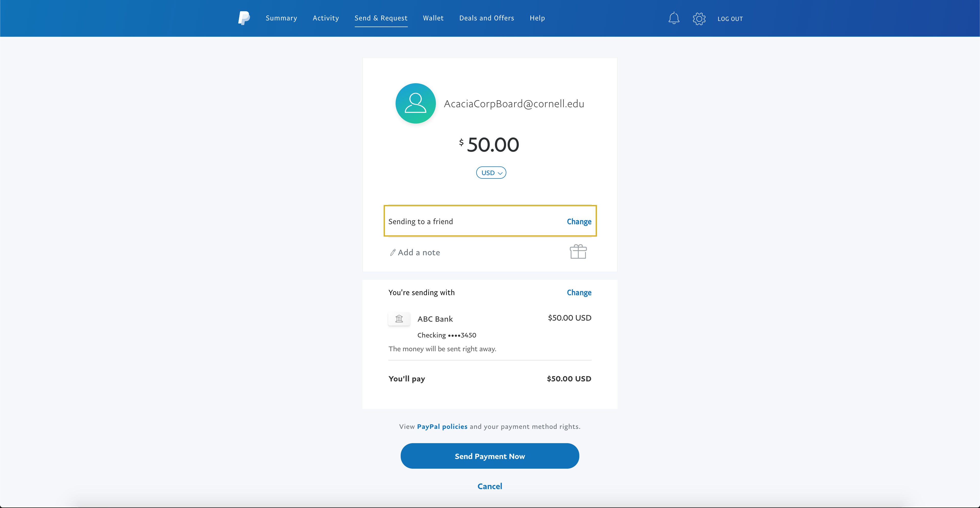Click the recipient email input field
Viewport: 980px width, 508px height.
pos(514,103)
